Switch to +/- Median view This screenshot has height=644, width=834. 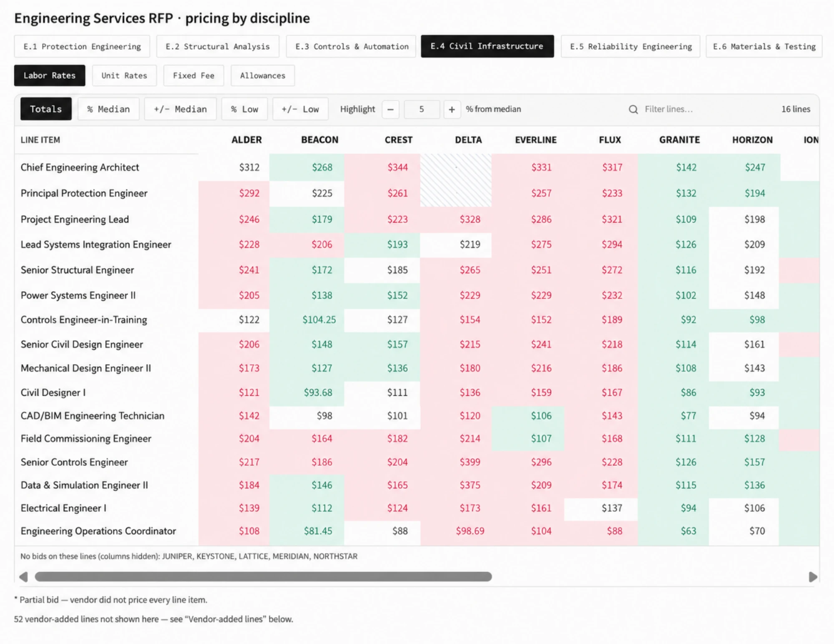[x=180, y=109]
